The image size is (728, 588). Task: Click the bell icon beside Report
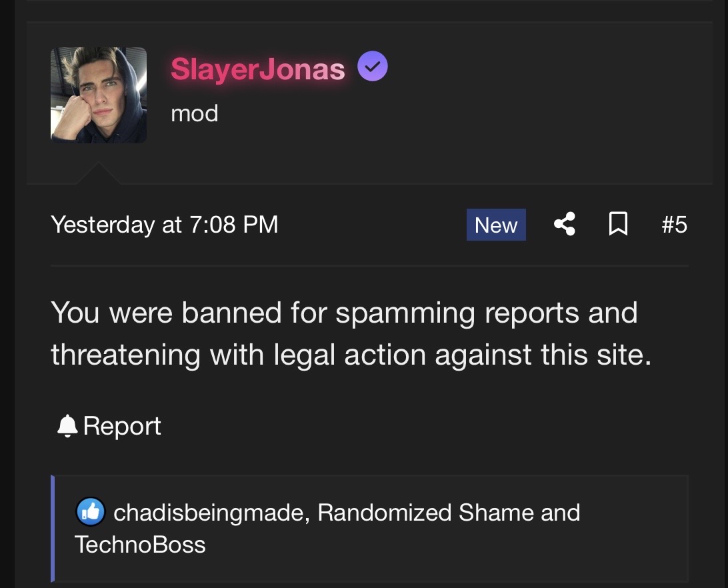(x=67, y=426)
